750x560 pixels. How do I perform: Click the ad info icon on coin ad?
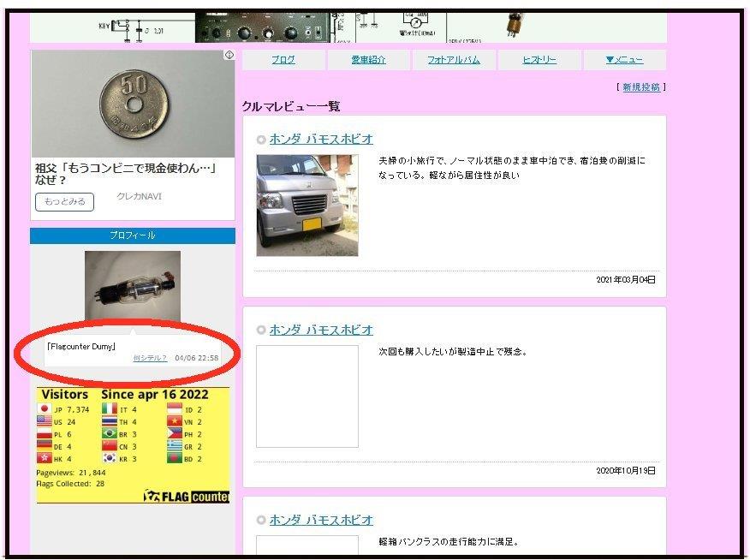click(x=229, y=55)
